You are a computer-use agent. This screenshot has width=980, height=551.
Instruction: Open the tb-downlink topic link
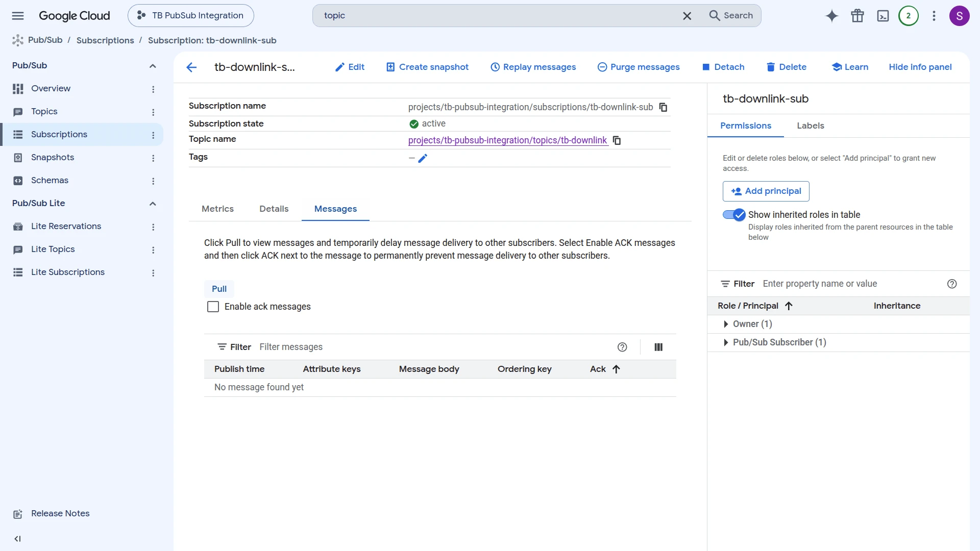tap(507, 140)
